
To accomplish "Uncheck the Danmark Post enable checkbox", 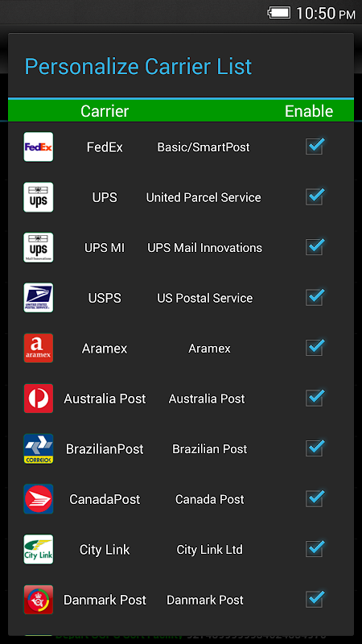I will 315,599.
